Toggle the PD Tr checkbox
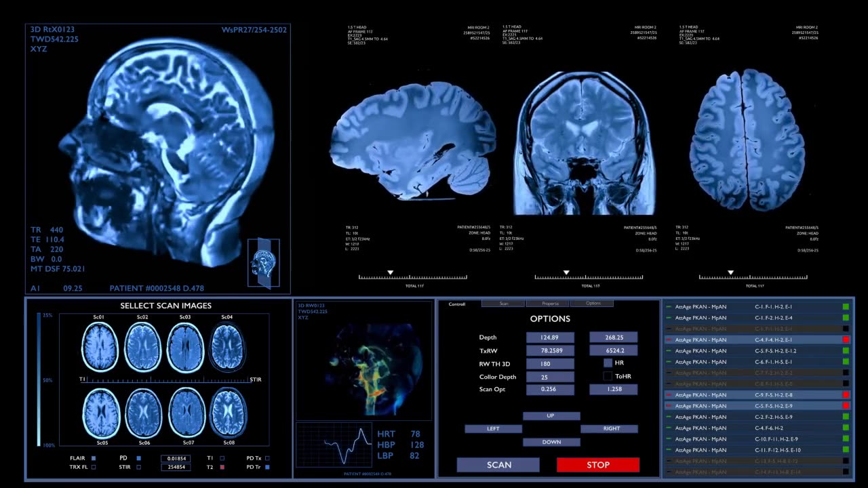The height and width of the screenshot is (488, 868). (267, 467)
